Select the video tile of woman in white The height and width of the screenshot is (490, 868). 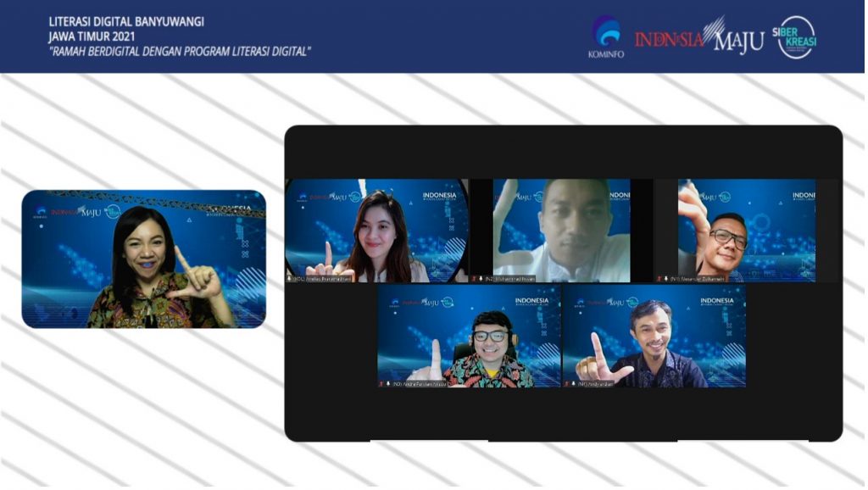376,230
